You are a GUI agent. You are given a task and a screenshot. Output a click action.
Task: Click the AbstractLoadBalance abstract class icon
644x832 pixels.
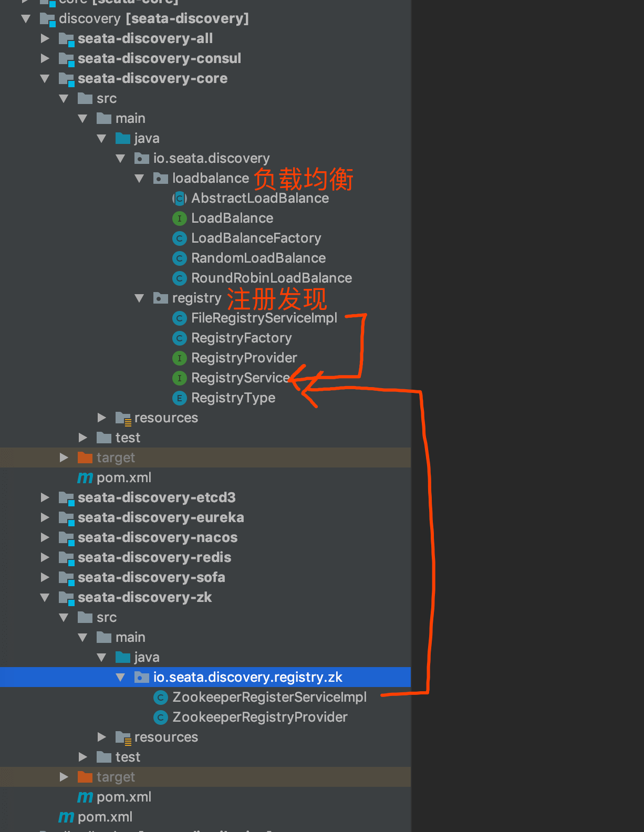(179, 199)
